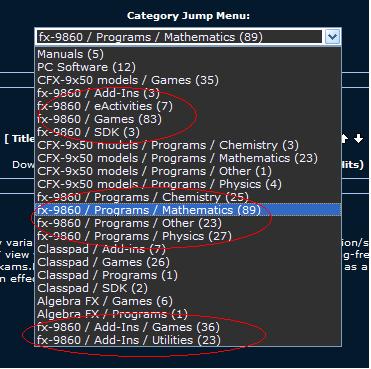Choose CFX-9x50 models / Programs / Physics (4)
Viewport: 371px width, 369px height.
(188, 184)
